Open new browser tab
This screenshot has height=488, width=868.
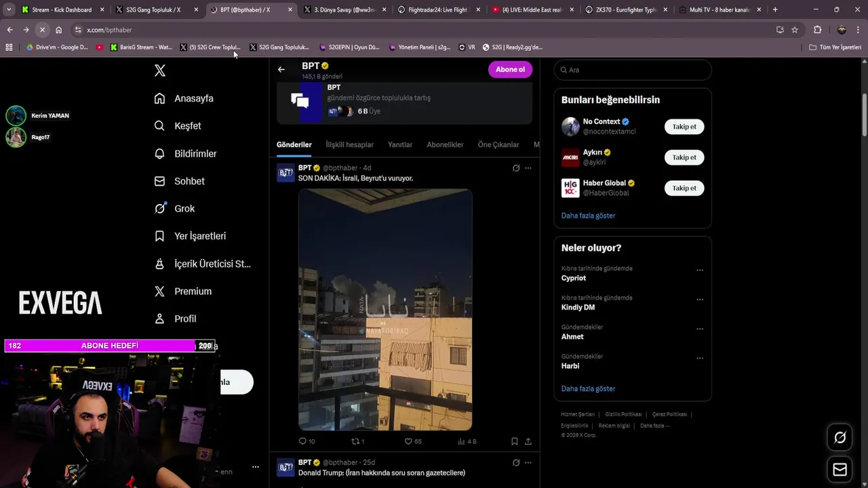coord(775,9)
